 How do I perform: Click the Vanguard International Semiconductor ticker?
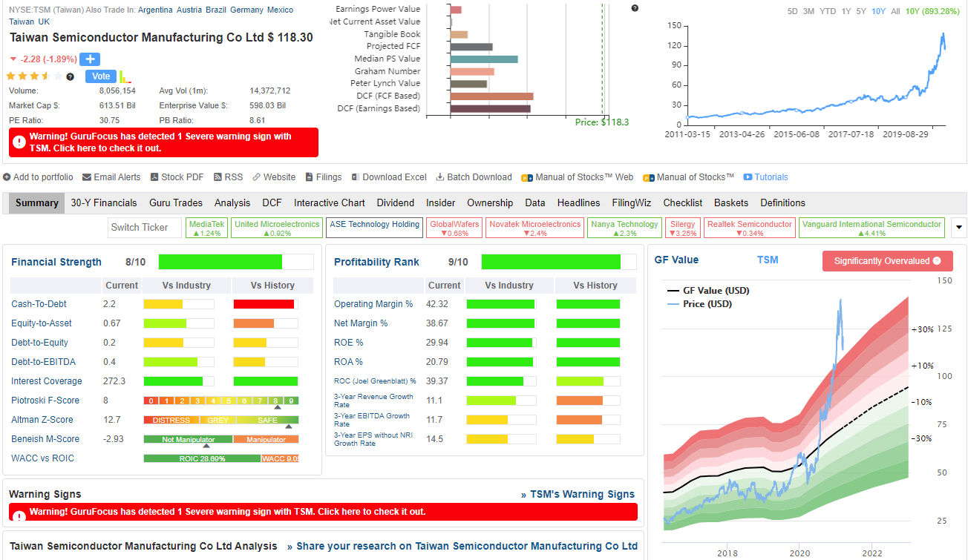(x=871, y=228)
